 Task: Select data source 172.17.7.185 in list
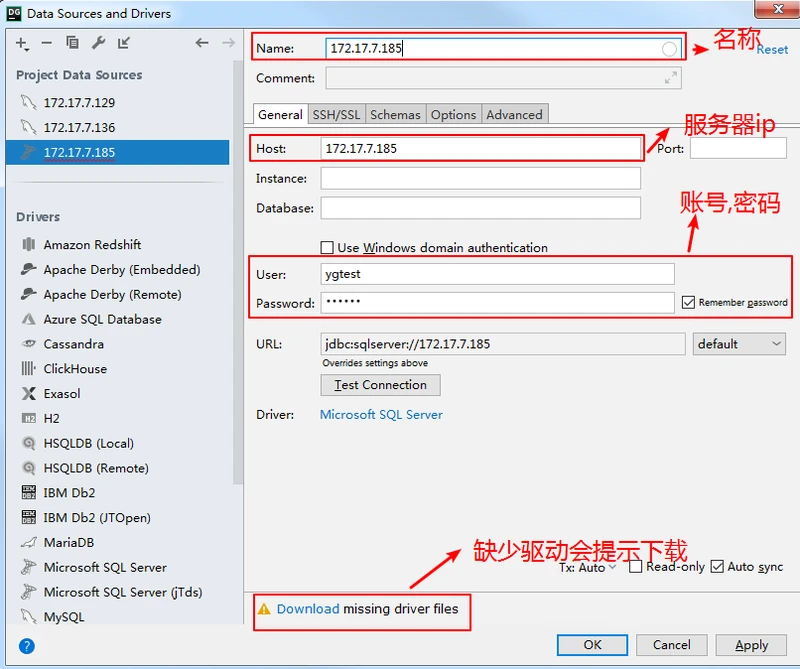(117, 152)
